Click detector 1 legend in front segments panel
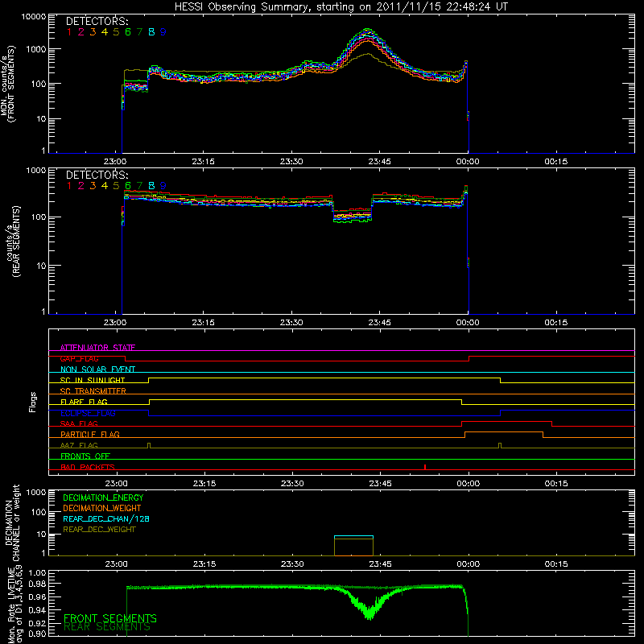 (69, 32)
